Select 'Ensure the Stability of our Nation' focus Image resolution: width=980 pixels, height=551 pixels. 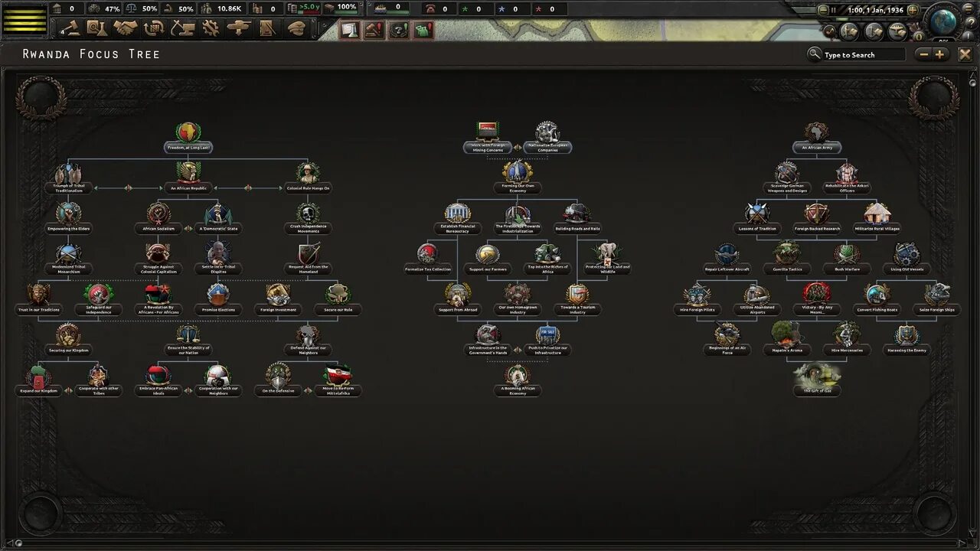pyautogui.click(x=188, y=341)
